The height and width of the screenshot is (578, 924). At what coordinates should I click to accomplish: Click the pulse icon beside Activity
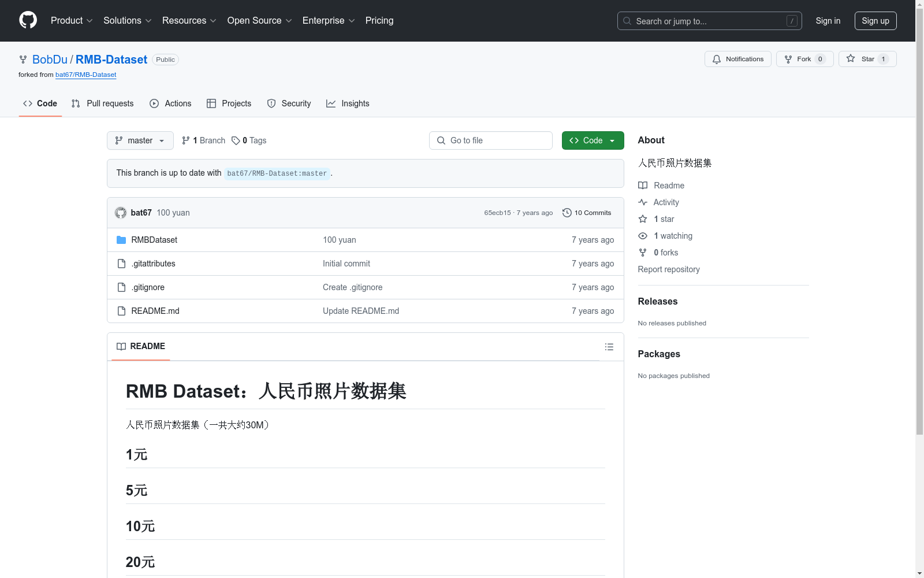643,202
